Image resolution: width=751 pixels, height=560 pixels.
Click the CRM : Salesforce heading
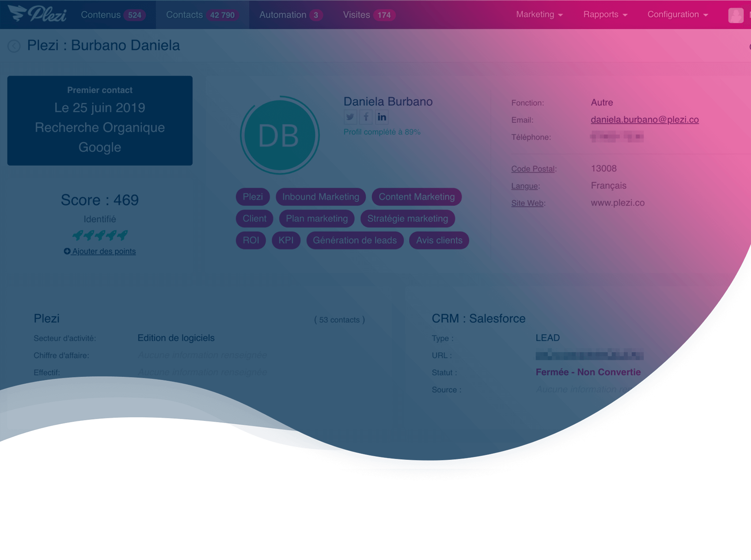click(x=478, y=318)
